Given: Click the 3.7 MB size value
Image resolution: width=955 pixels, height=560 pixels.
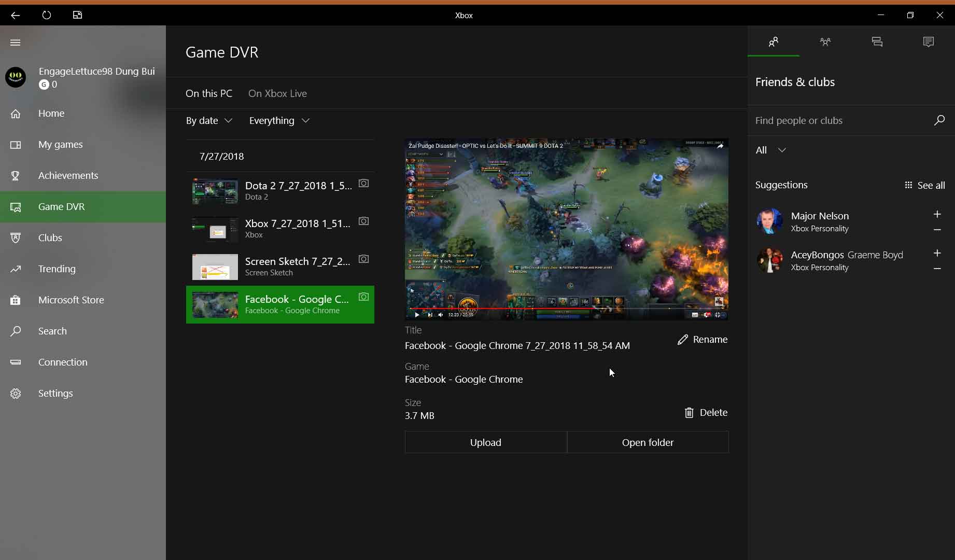Looking at the screenshot, I should [x=419, y=415].
